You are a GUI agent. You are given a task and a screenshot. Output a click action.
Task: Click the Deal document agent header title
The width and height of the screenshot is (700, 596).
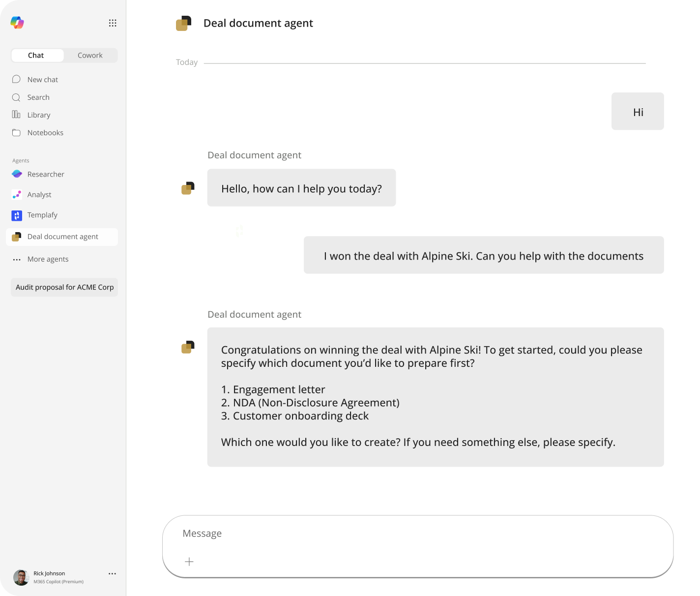[x=258, y=23]
